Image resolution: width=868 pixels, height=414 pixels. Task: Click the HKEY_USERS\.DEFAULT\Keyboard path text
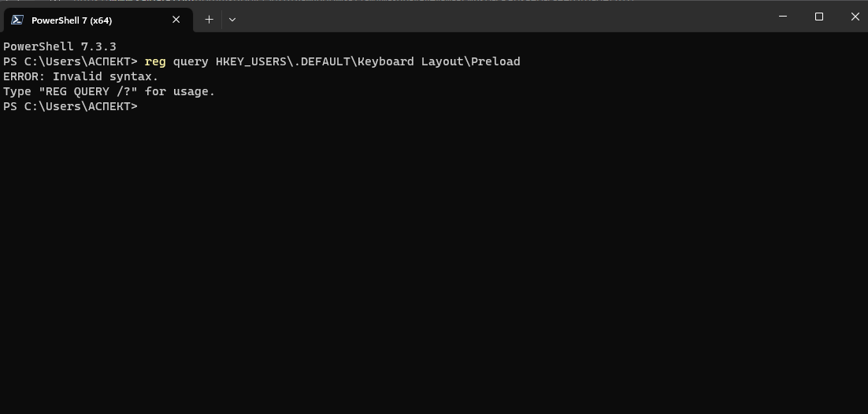click(314, 61)
